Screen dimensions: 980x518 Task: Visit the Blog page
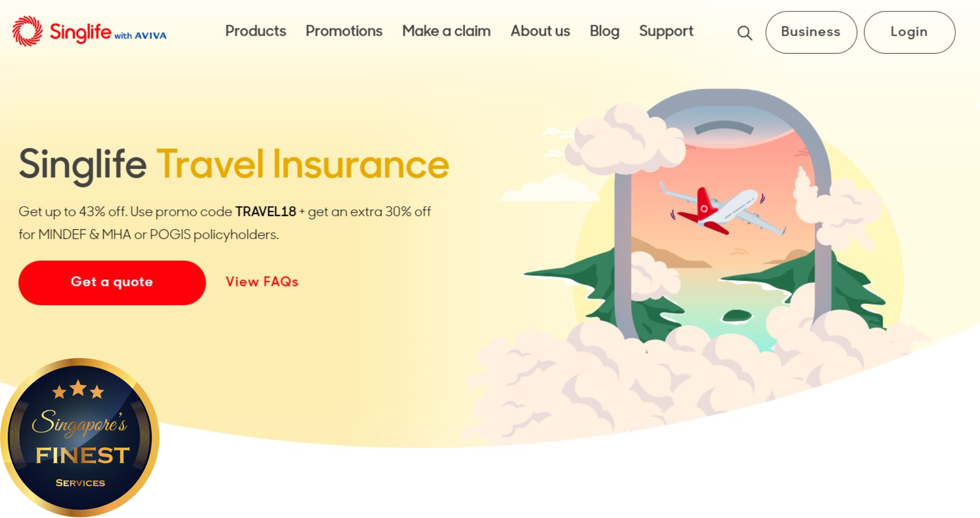[x=605, y=31]
